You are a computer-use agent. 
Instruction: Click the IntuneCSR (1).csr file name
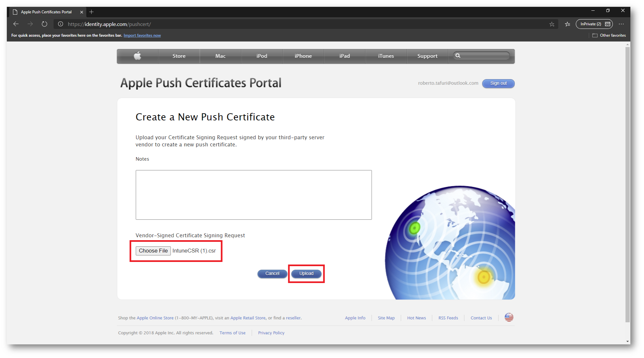click(194, 251)
